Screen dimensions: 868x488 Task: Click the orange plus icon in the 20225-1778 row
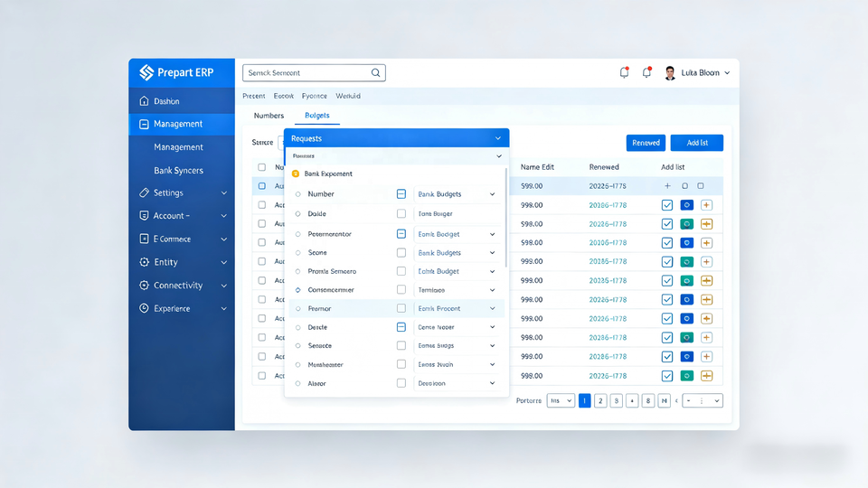point(706,280)
